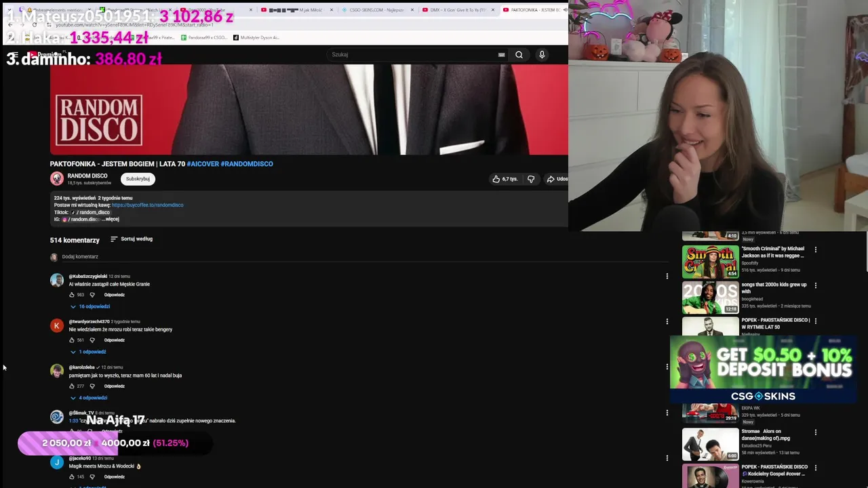Open menu for karolzdeba's comment
Screen dimensions: 868x488
667,367
